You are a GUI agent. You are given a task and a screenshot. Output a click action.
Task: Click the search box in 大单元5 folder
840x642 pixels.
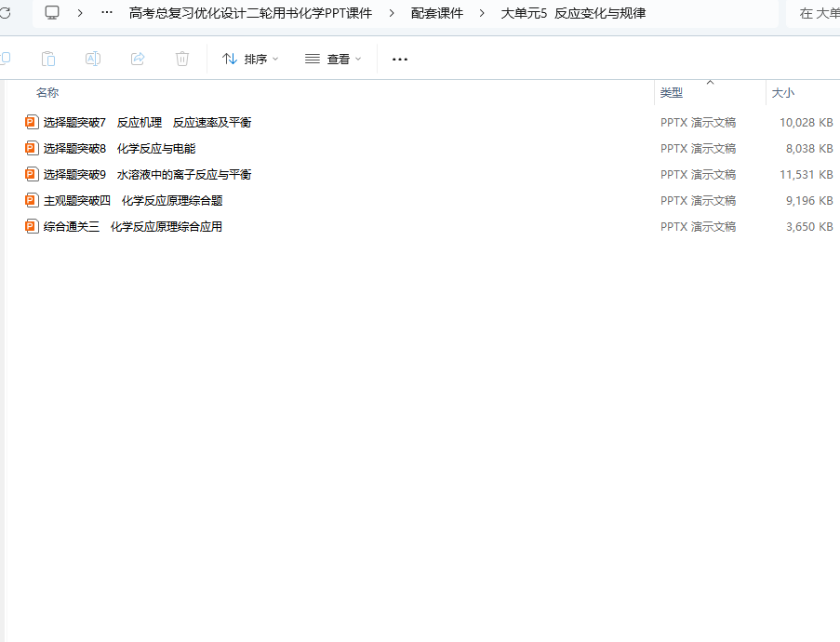pyautogui.click(x=814, y=13)
